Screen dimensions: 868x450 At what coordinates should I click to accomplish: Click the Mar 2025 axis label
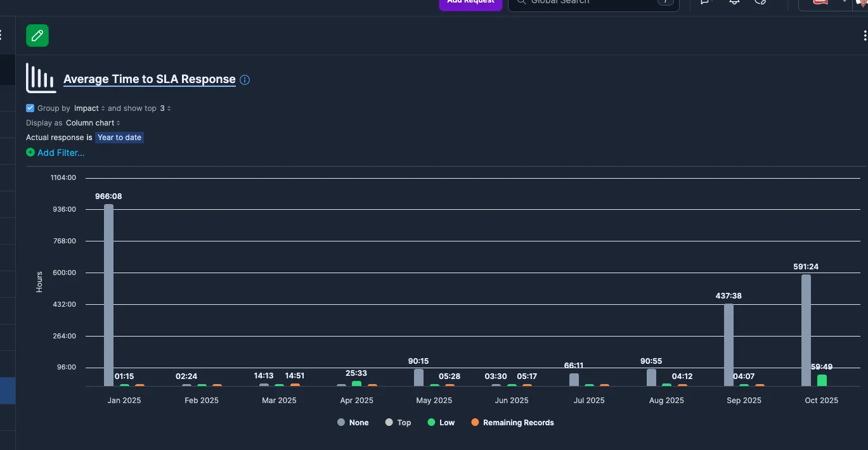point(279,401)
